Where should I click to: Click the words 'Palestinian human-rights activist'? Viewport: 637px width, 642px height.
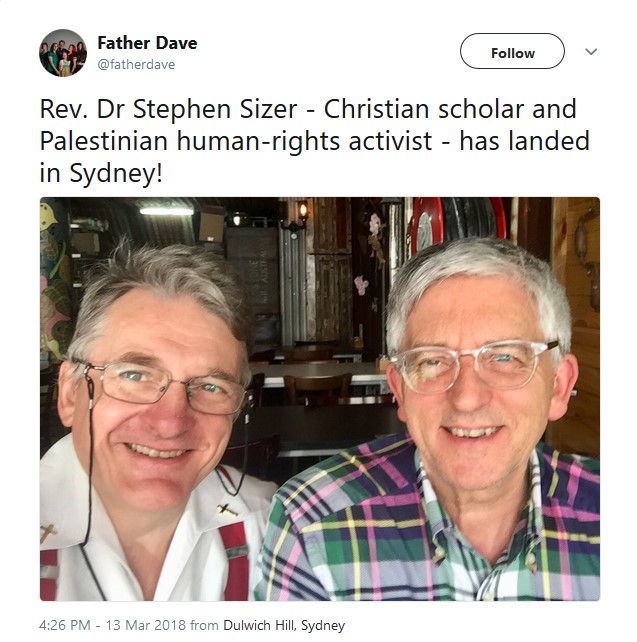tap(236, 141)
